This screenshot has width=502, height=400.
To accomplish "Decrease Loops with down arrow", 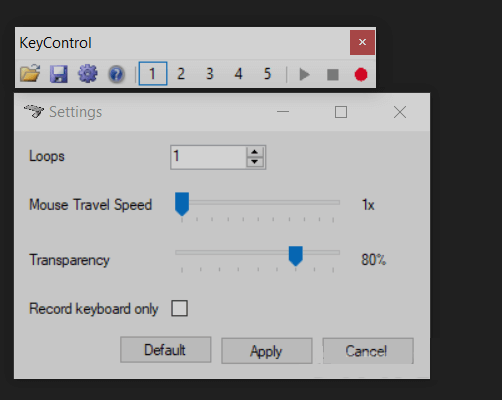I will coord(255,162).
